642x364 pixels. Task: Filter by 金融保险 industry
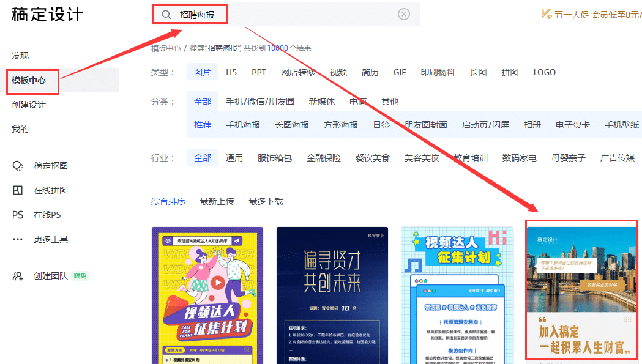click(x=324, y=158)
